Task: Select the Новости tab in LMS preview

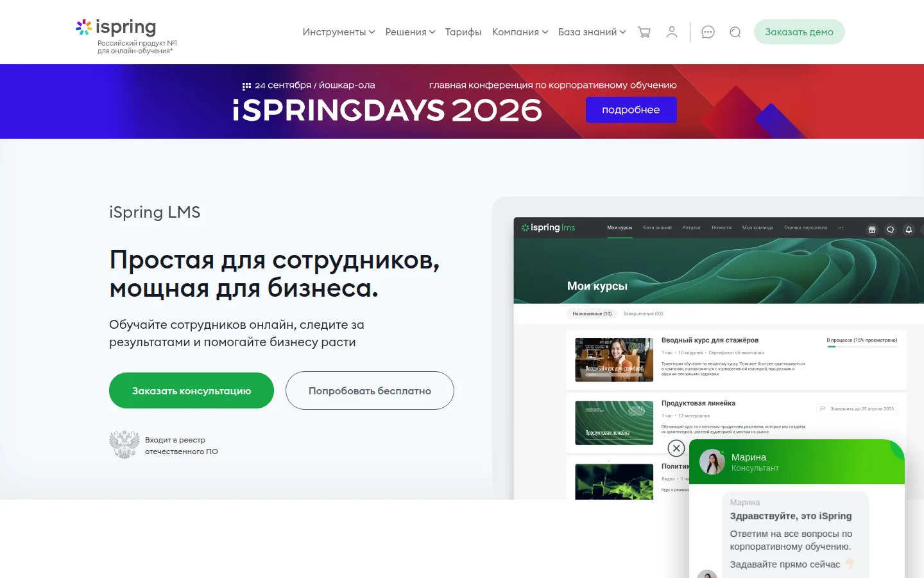Action: [721, 228]
